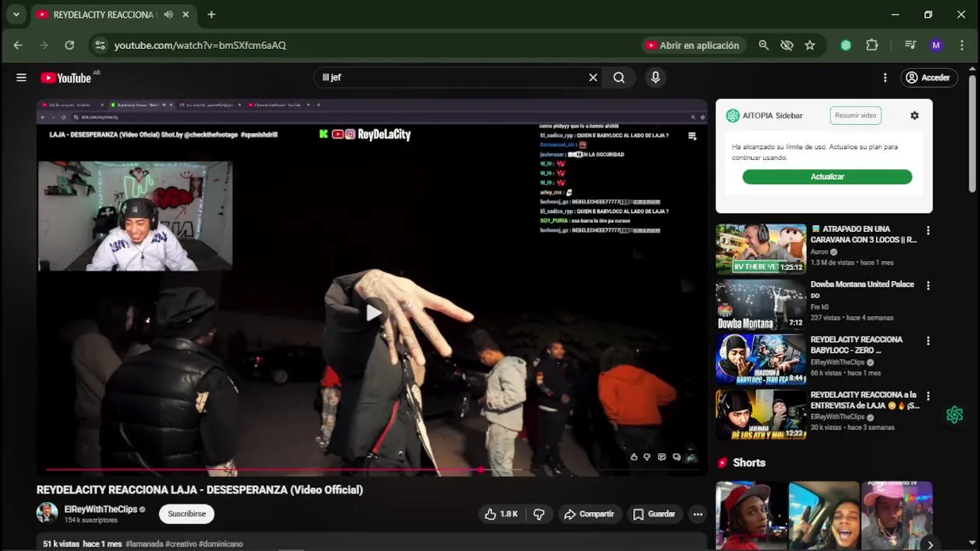Open options for Babylocc Zero video

click(928, 341)
